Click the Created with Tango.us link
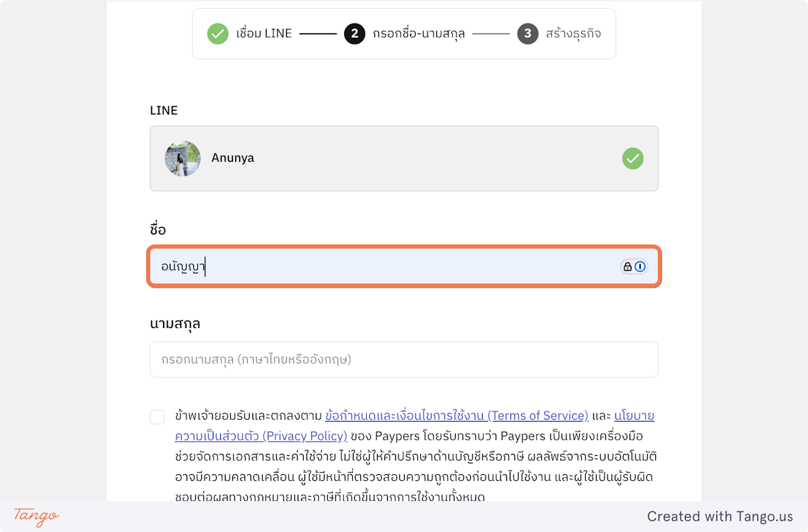The image size is (808, 532). click(720, 517)
